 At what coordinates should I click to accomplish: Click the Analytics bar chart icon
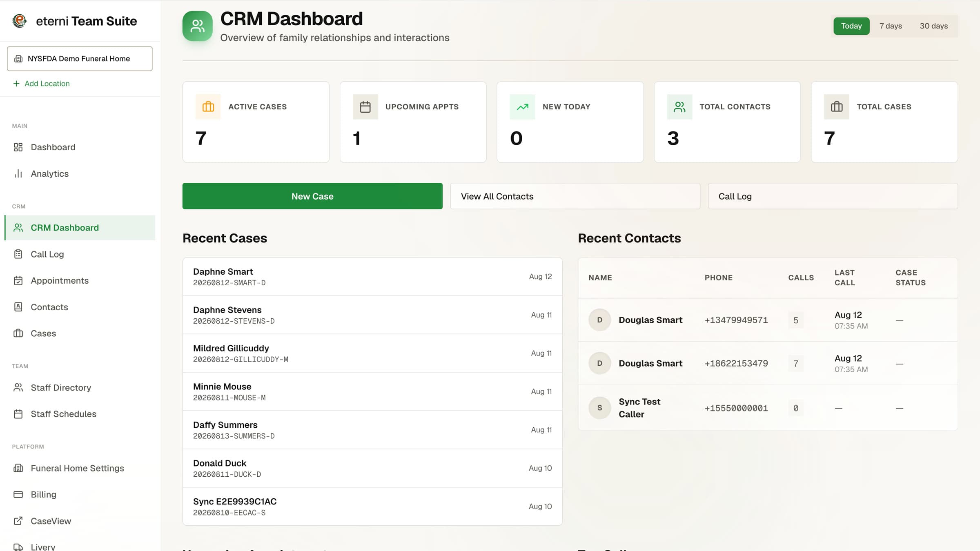[18, 173]
